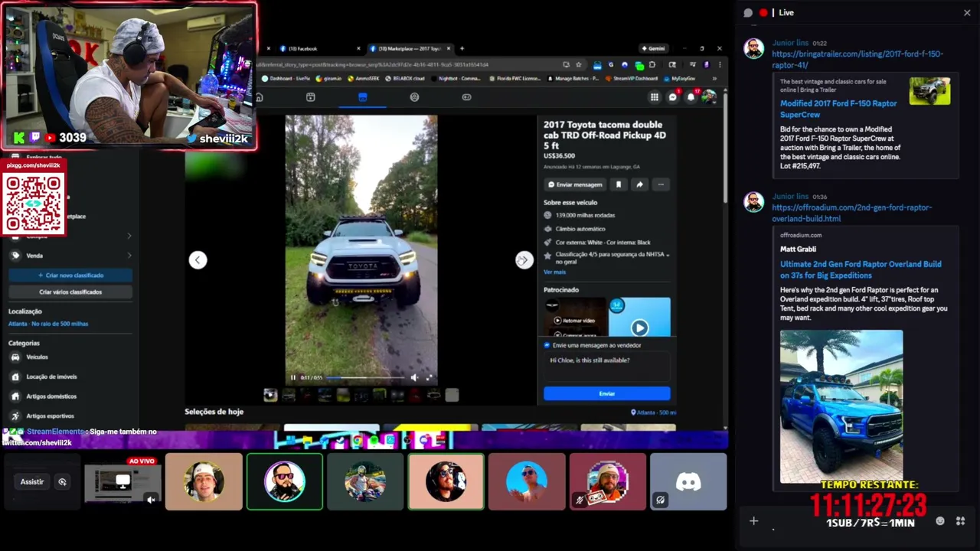
Task: Select participant tile with white cap avatar
Action: click(x=204, y=481)
